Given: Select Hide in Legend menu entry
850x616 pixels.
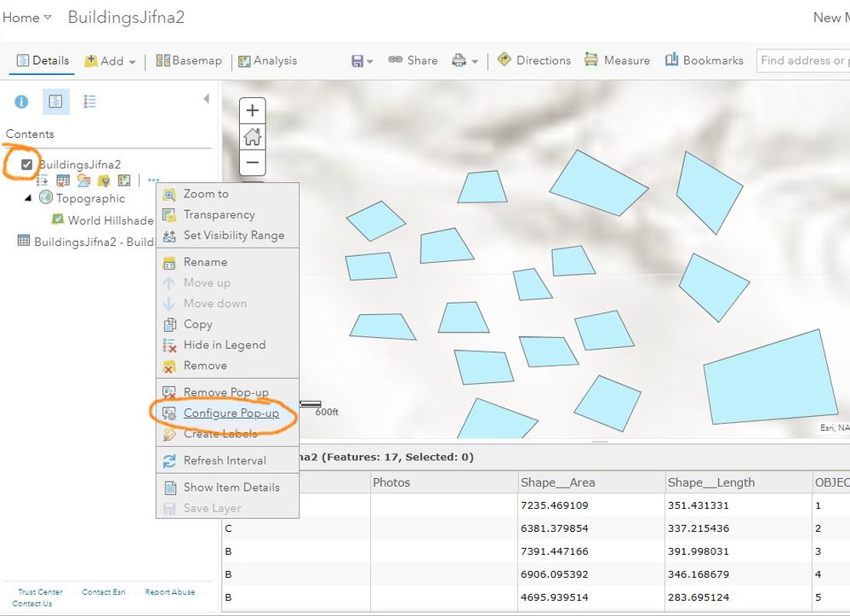Looking at the screenshot, I should click(227, 345).
